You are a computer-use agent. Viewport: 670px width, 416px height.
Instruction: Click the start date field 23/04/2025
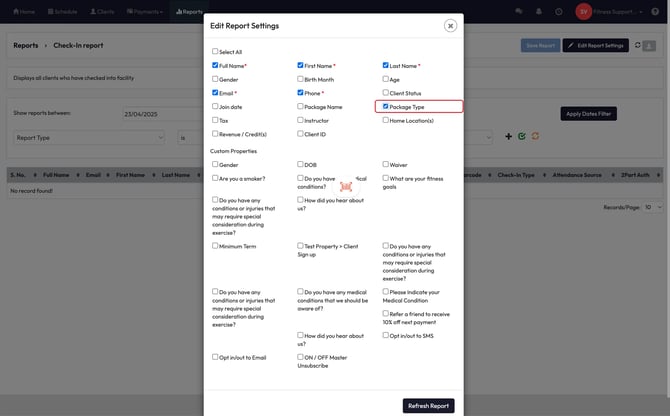[x=160, y=114]
